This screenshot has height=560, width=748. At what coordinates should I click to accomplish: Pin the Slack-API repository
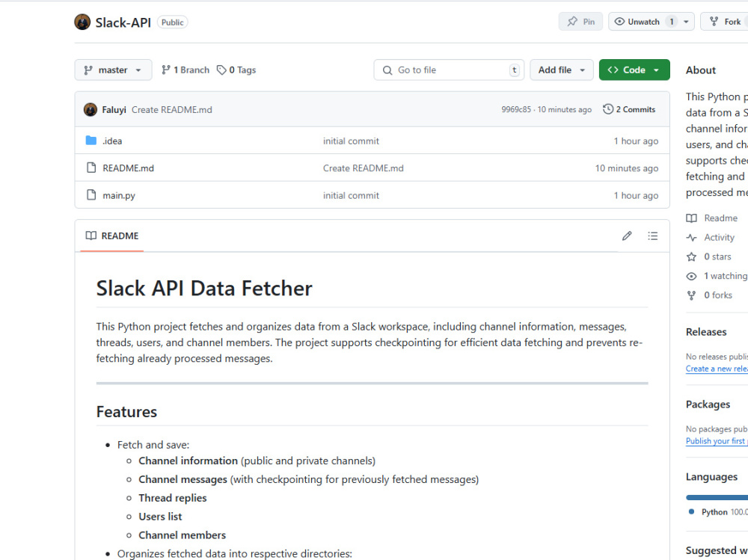(580, 21)
